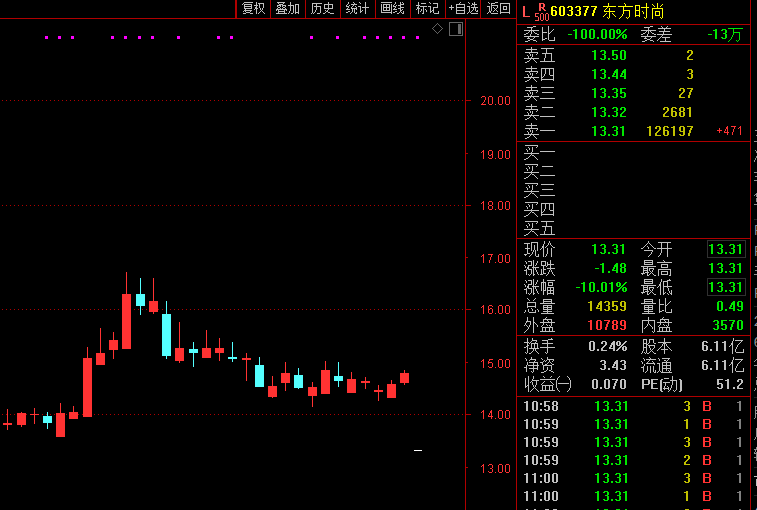Click the 委差 value -13万

725,35
